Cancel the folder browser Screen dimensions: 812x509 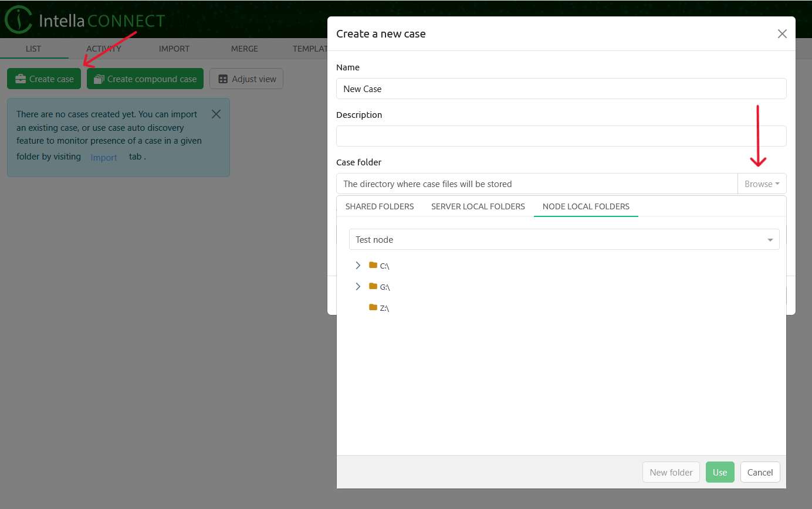tap(760, 472)
